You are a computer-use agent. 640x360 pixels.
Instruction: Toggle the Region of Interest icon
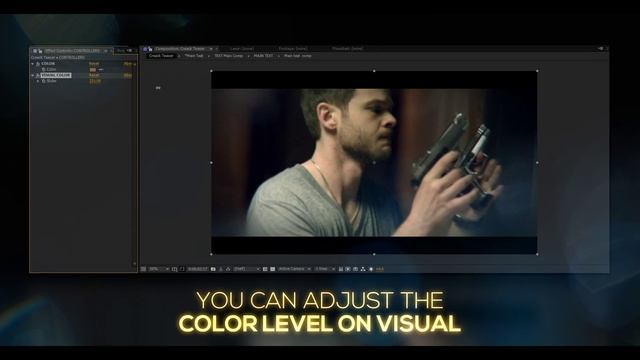(x=265, y=269)
